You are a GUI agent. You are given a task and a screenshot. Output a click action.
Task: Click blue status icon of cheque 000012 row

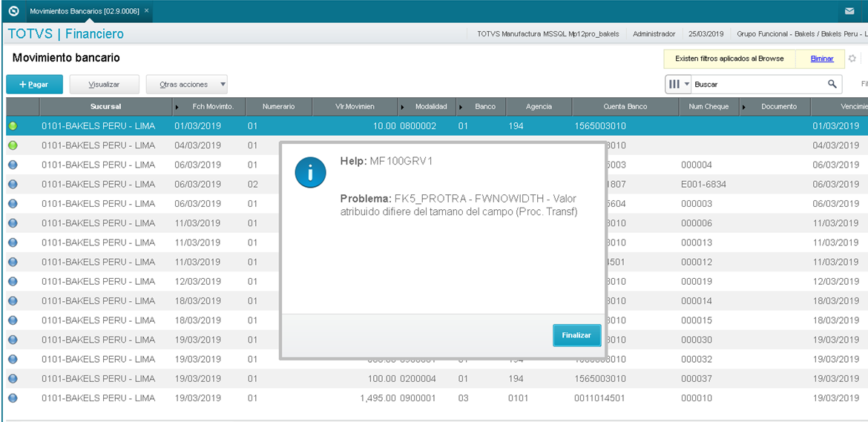[13, 262]
